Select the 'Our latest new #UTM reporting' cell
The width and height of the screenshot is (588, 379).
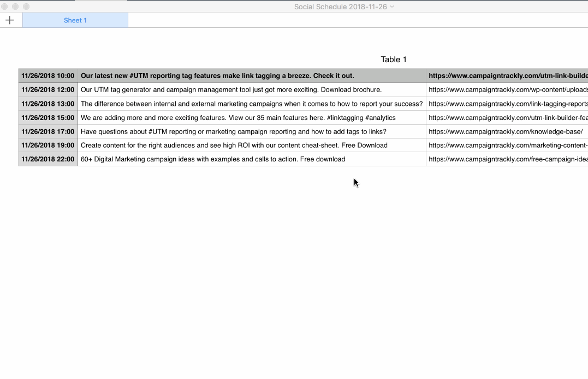pos(252,76)
